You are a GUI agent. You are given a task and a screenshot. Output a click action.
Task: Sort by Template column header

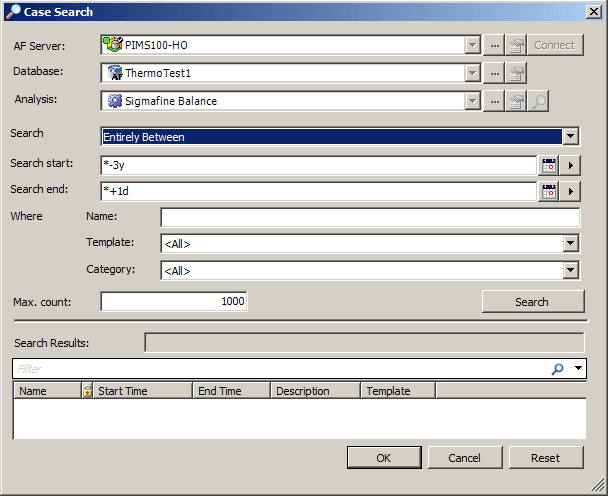point(398,391)
